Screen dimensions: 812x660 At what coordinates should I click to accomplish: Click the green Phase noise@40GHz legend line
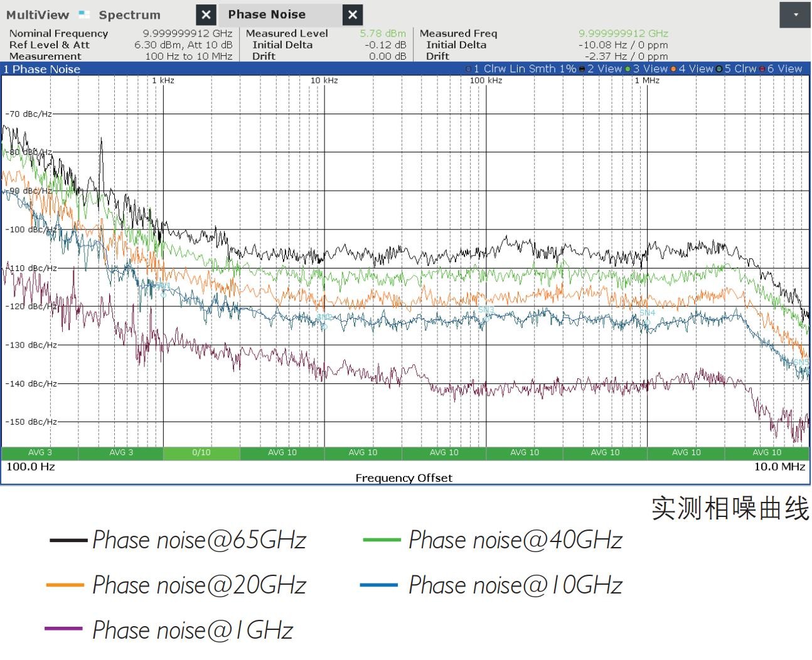tap(382, 540)
